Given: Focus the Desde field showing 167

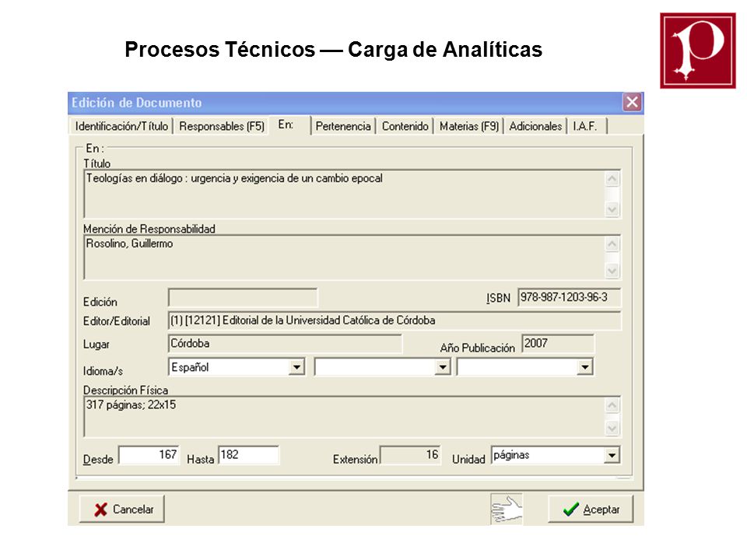Looking at the screenshot, I should 149,455.
